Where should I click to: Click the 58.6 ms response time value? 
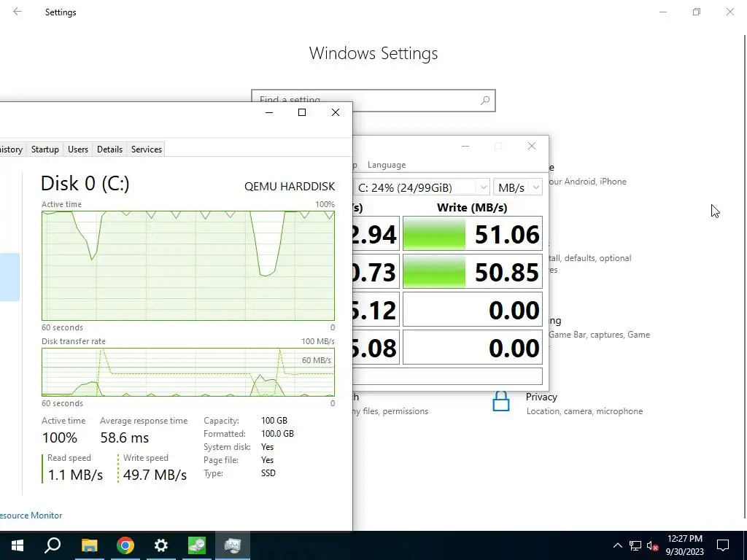pyautogui.click(x=124, y=437)
